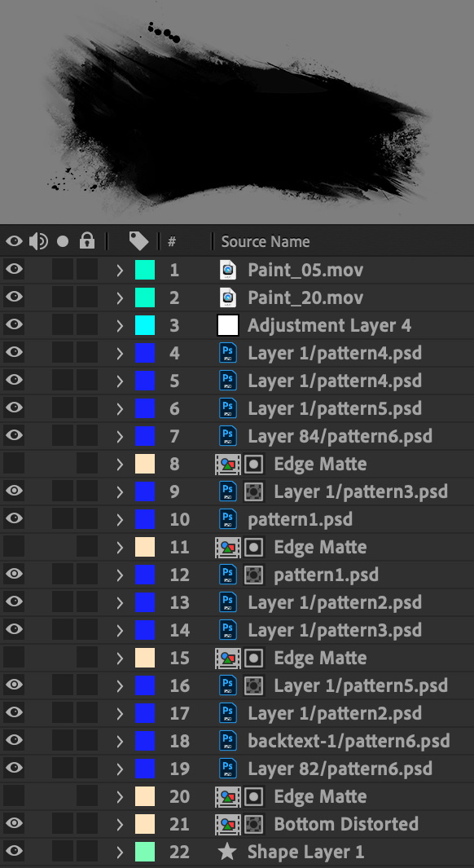Expand layer 18 backtext-1/pattern6.psd

[120, 741]
